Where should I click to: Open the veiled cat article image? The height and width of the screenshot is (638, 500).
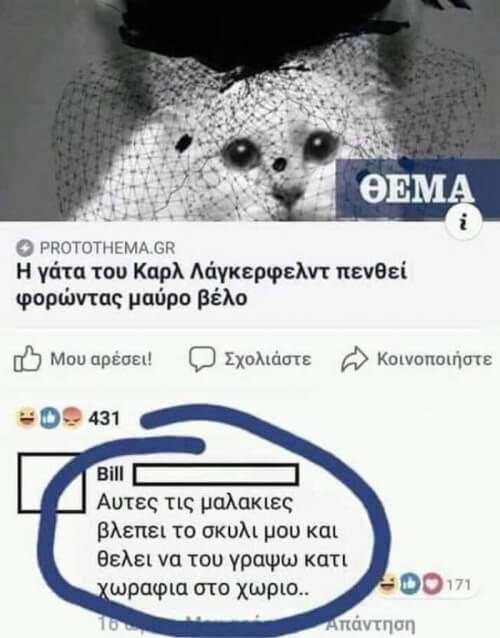tap(250, 110)
